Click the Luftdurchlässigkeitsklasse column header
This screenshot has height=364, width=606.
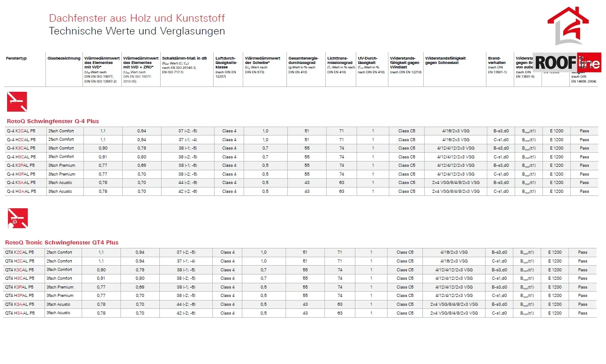pos(226,63)
